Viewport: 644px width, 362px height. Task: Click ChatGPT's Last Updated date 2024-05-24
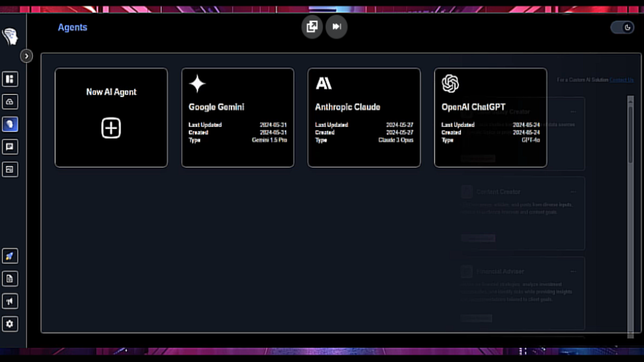click(x=526, y=125)
